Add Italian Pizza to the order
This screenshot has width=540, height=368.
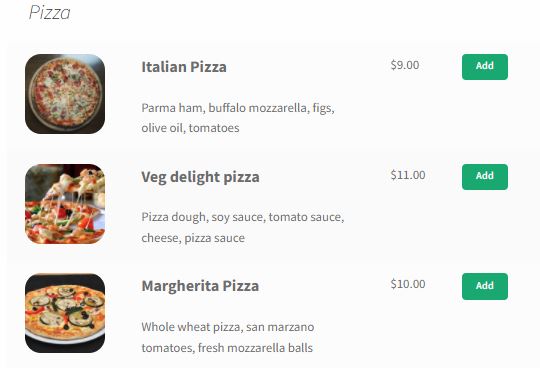[485, 67]
